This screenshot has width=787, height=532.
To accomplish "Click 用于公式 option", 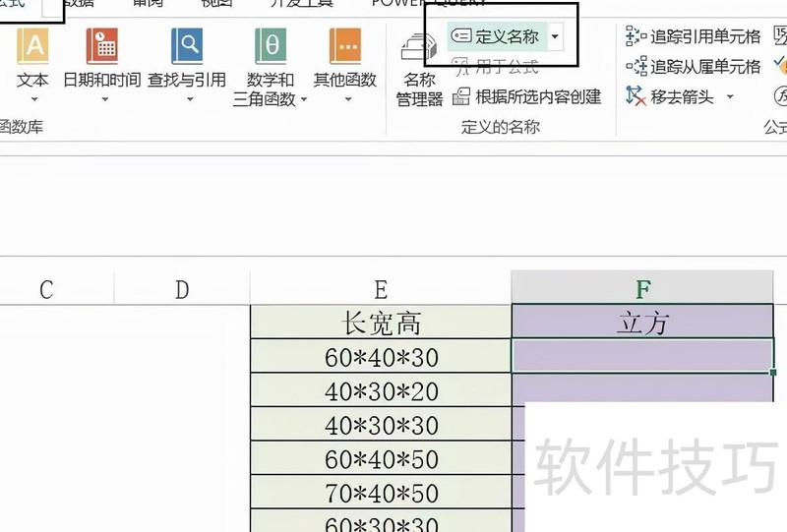I will tap(496, 67).
